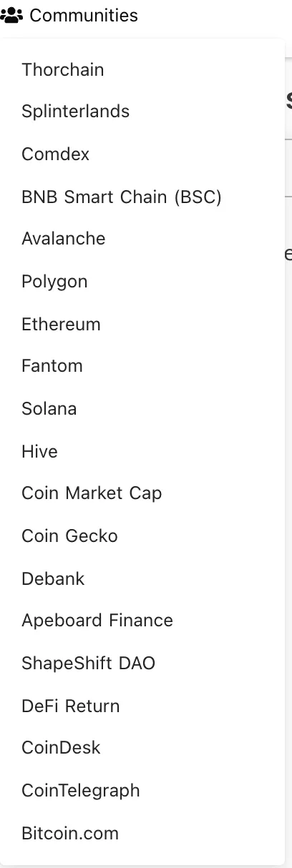The height and width of the screenshot is (868, 292).
Task: Open the Fantom community
Action: point(142,366)
